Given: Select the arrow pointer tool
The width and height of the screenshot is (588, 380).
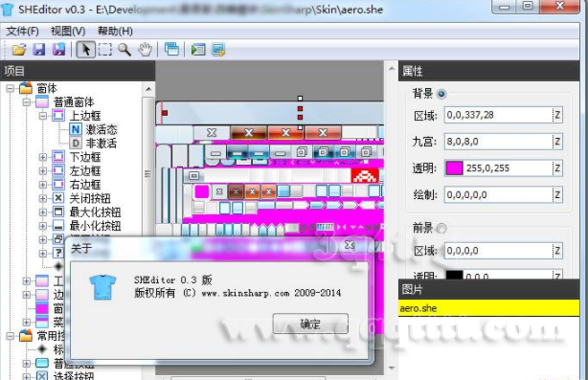Looking at the screenshot, I should pyautogui.click(x=86, y=50).
